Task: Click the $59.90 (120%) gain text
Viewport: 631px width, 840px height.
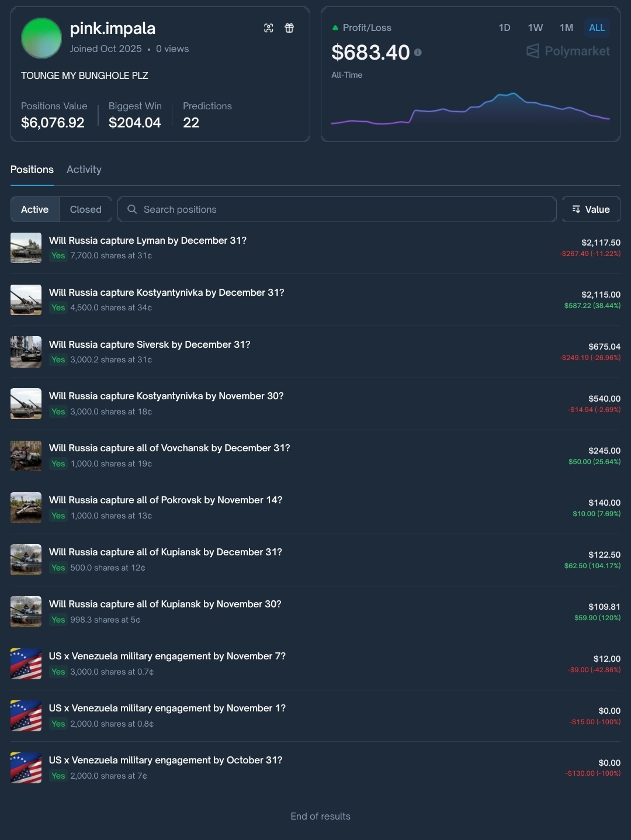Action: click(x=597, y=618)
